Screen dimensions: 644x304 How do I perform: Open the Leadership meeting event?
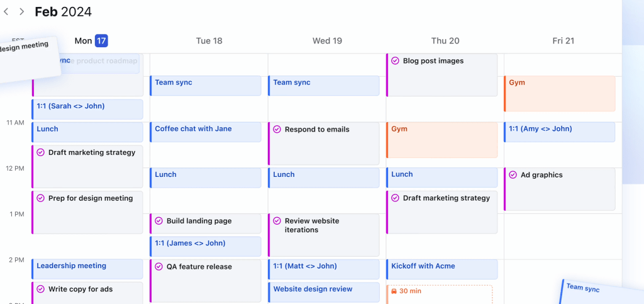(x=87, y=269)
